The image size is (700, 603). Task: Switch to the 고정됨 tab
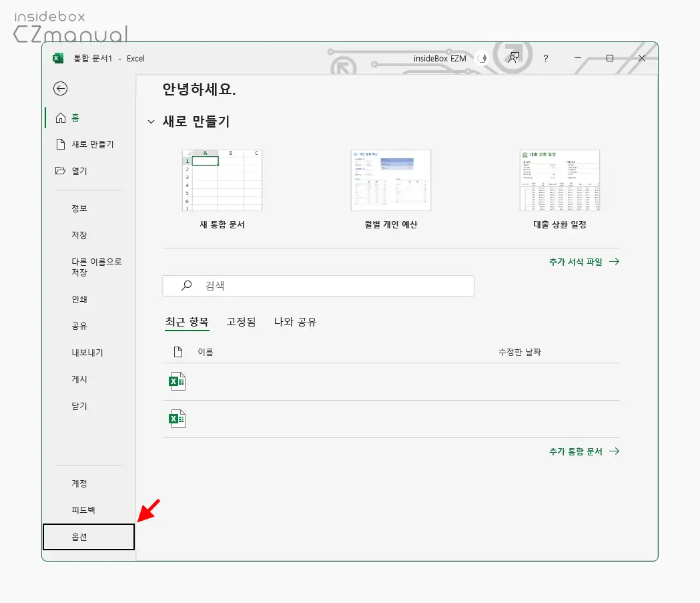(x=241, y=322)
